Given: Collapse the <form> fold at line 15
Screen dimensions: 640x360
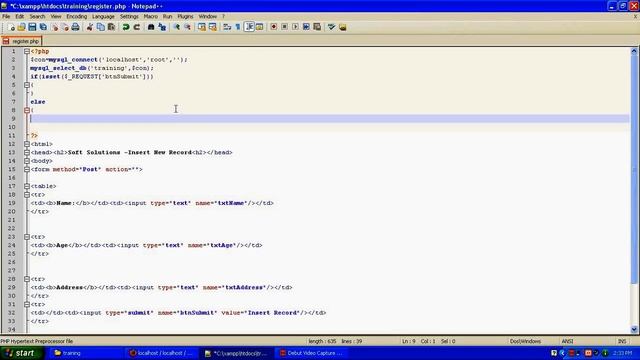Looking at the screenshot, I should (27, 169).
